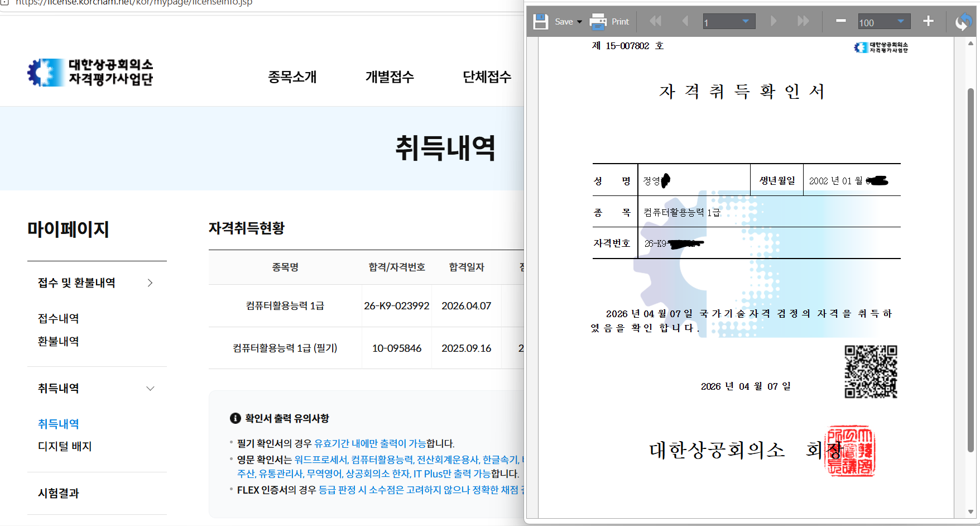Go to previous page in viewer
This screenshot has height=526, width=980.
coord(685,21)
